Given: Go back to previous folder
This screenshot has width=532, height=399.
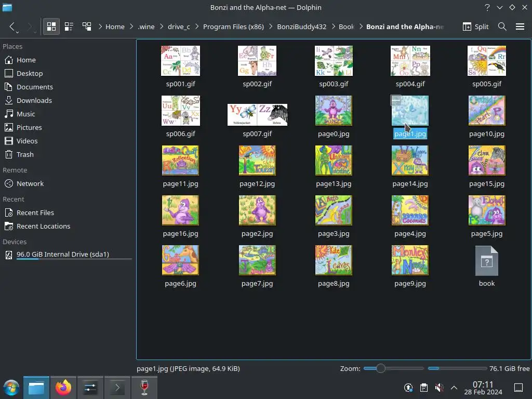Looking at the screenshot, I should [x=12, y=26].
